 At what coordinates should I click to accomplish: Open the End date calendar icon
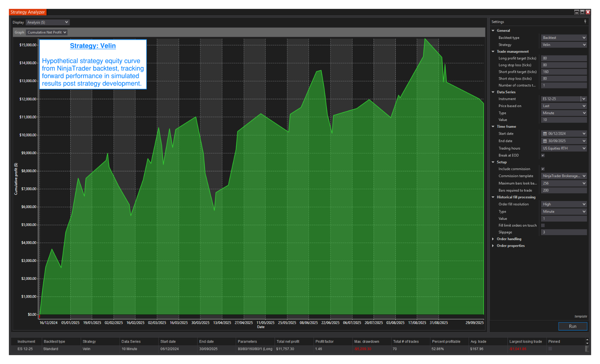[545, 141]
